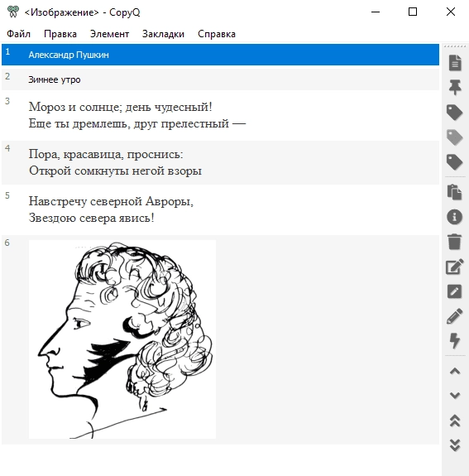Viewport: 469px width, 476px height.
Task: Click the copy documents clipboard icon
Action: [454, 192]
